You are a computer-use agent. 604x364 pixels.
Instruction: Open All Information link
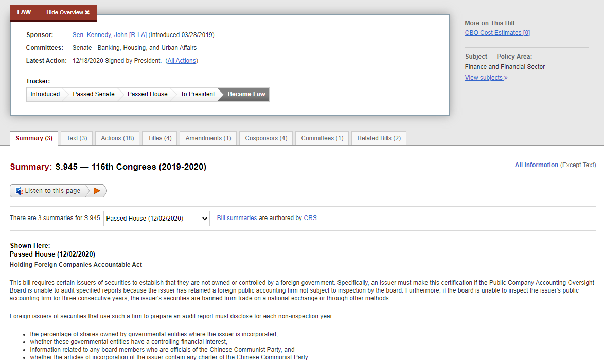pos(536,165)
